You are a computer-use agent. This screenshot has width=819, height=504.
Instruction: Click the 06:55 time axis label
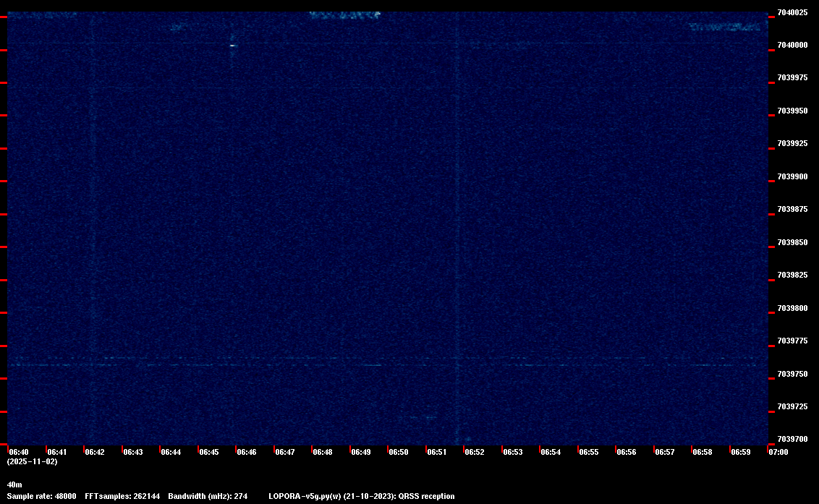click(x=589, y=452)
